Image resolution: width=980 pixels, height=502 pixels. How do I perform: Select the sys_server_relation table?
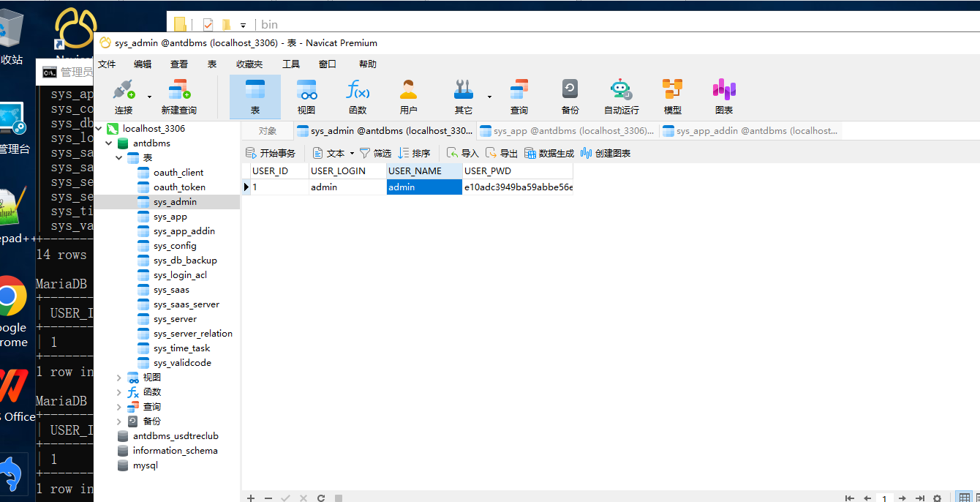[x=193, y=334]
